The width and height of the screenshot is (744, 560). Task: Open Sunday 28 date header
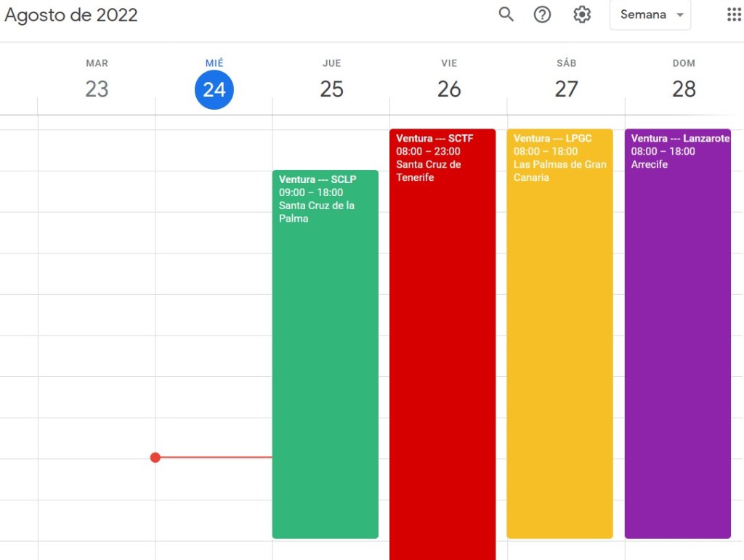click(684, 89)
